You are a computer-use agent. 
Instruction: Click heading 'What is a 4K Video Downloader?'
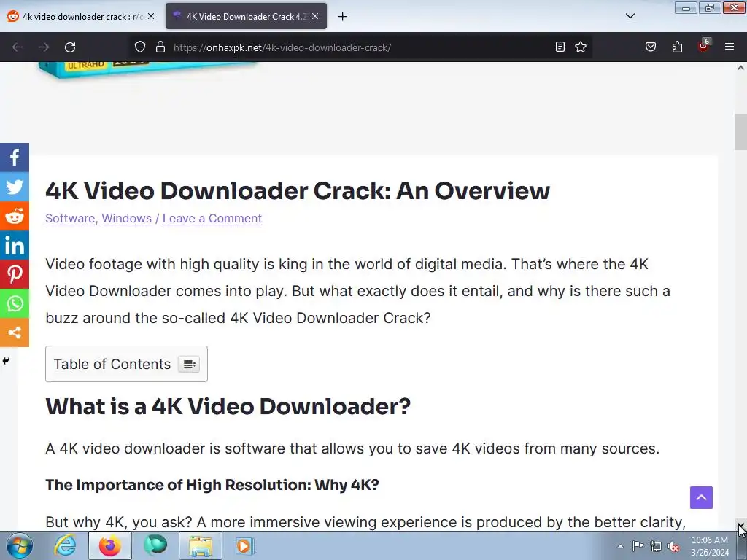228,406
